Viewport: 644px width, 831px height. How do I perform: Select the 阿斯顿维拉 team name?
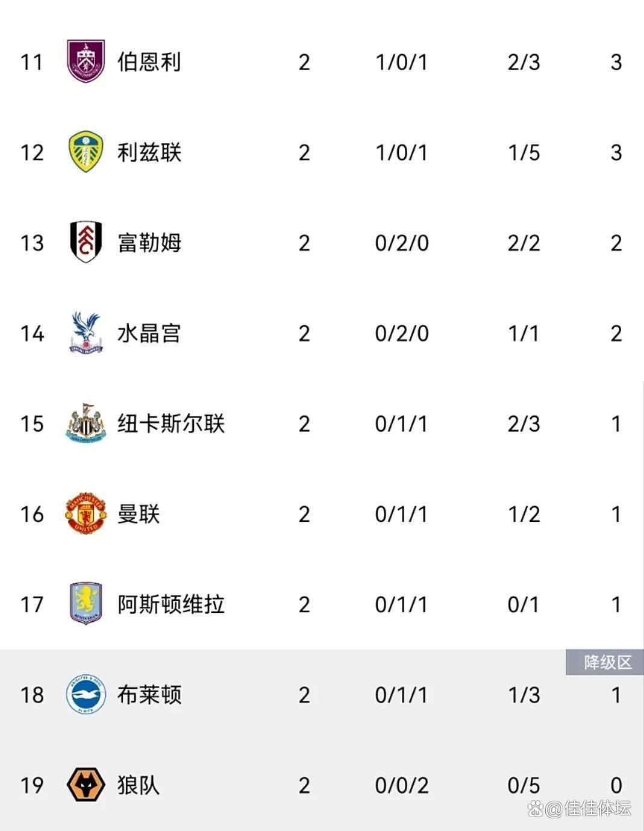point(171,604)
